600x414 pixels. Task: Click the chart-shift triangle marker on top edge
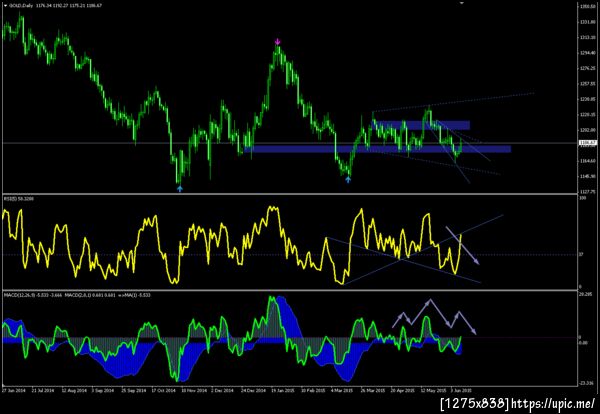(x=461, y=3)
